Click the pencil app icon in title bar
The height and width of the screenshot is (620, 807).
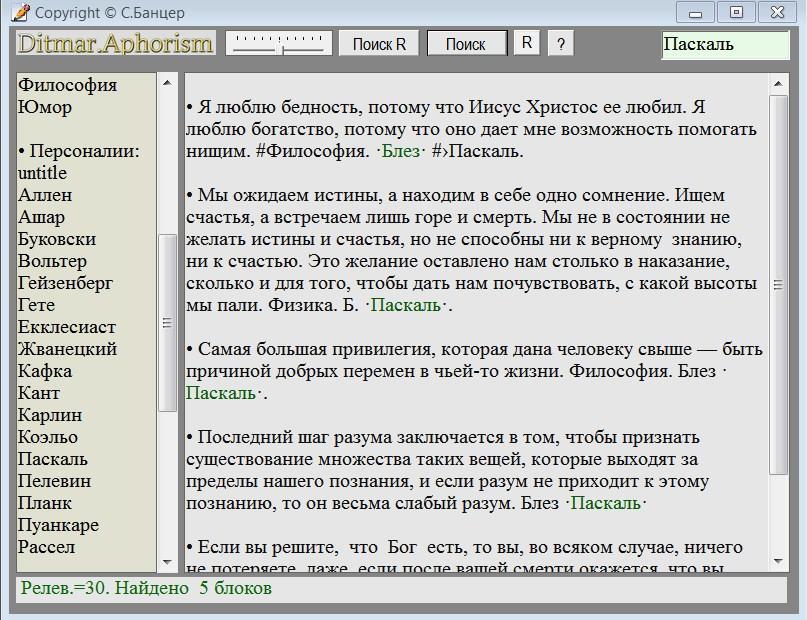19,12
